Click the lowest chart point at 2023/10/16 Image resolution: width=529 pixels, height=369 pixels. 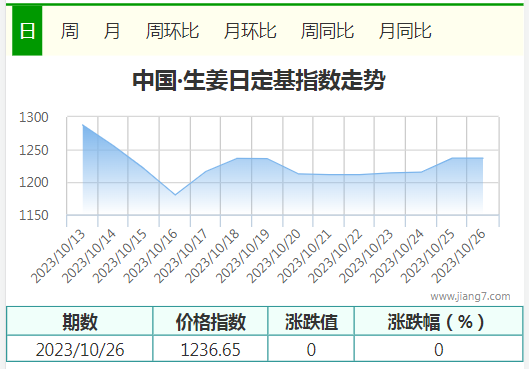click(x=175, y=195)
